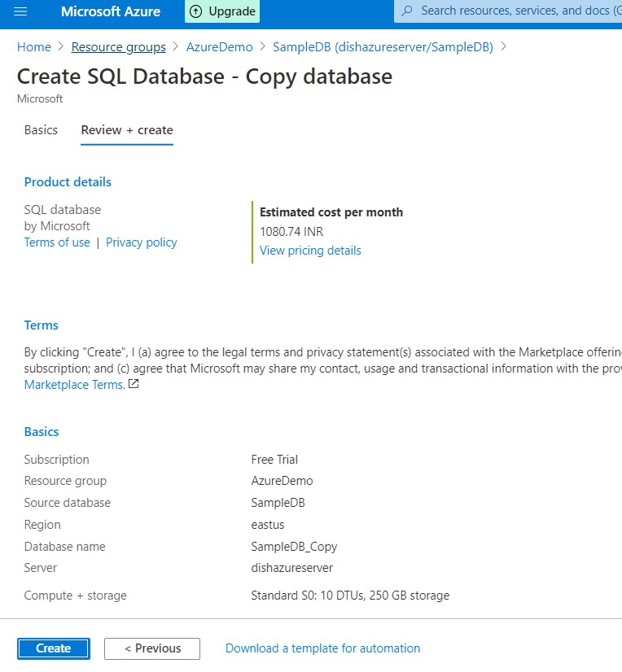The height and width of the screenshot is (672, 622).
Task: Click the 'by Microsoft' text
Action: pyautogui.click(x=57, y=226)
